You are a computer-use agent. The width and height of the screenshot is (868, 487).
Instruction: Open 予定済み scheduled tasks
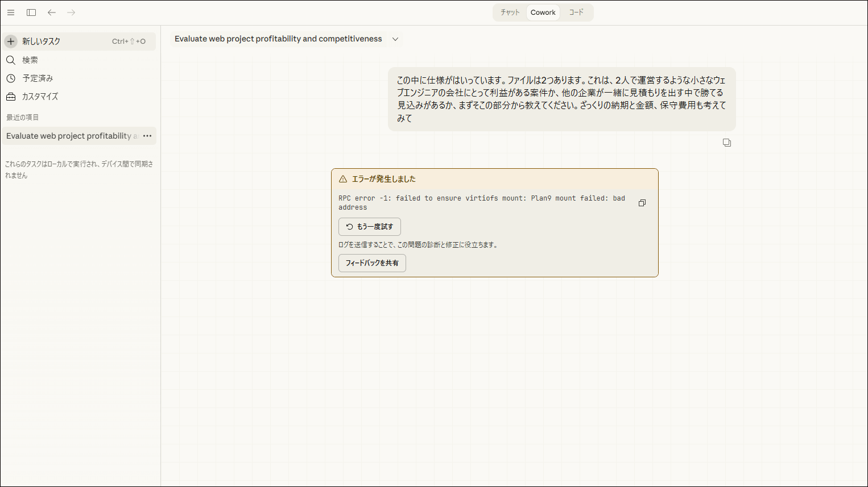(38, 78)
